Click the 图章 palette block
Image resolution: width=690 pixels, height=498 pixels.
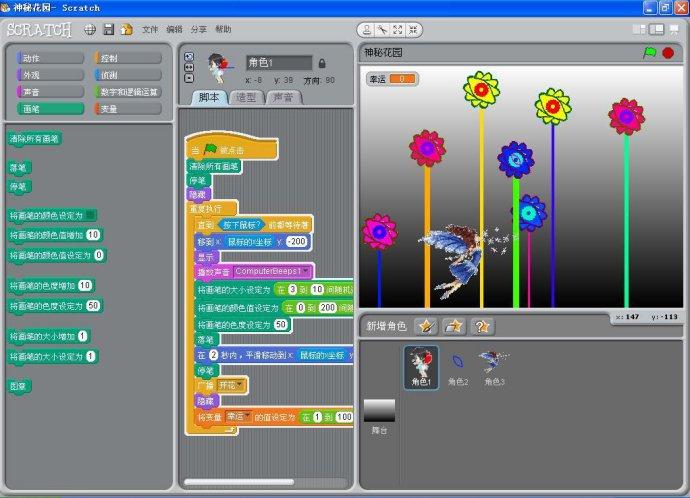[x=19, y=386]
